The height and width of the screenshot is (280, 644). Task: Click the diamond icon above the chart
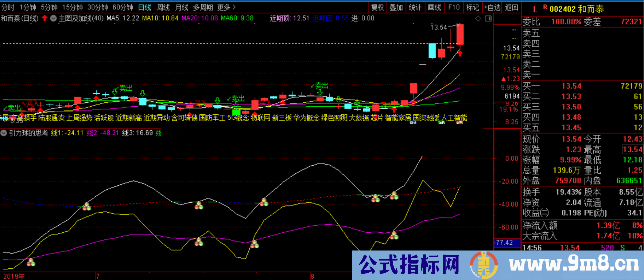pos(478,19)
